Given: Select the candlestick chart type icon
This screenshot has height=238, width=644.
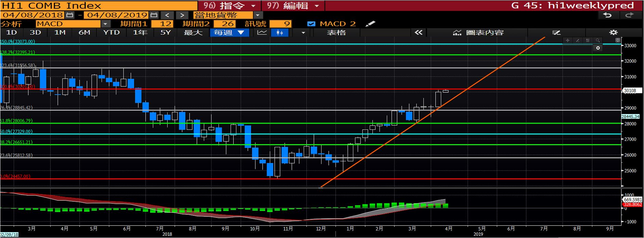Looking at the screenshot, I should pyautogui.click(x=280, y=33).
